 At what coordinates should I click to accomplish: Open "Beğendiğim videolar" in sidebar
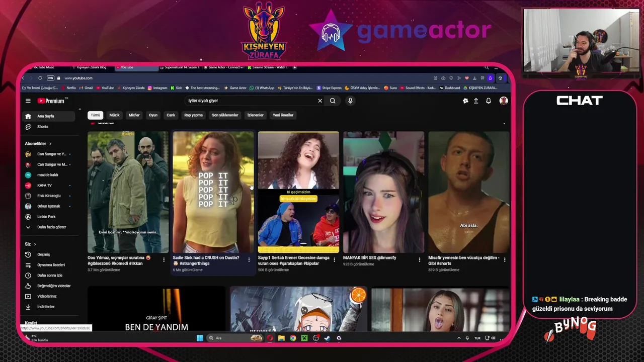point(49,286)
